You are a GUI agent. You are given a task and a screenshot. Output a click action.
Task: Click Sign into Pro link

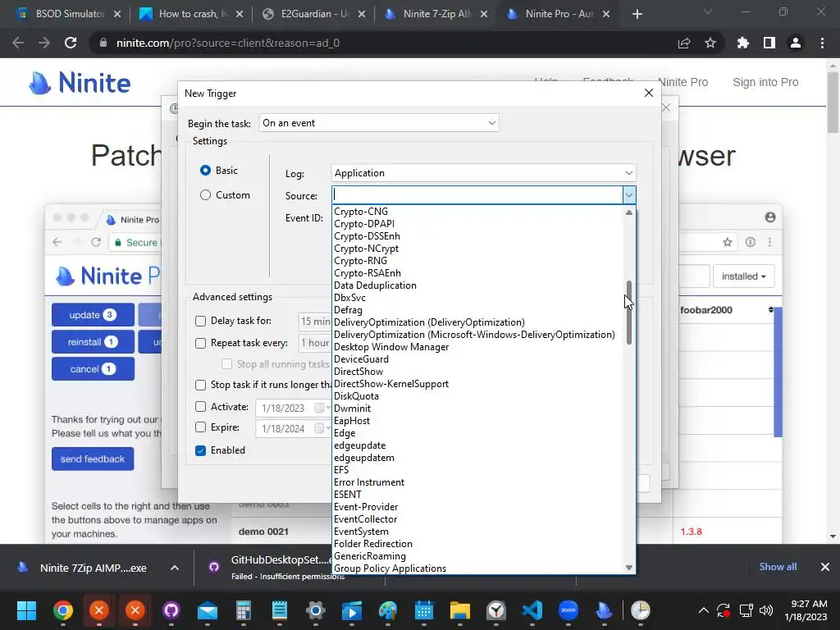click(765, 82)
